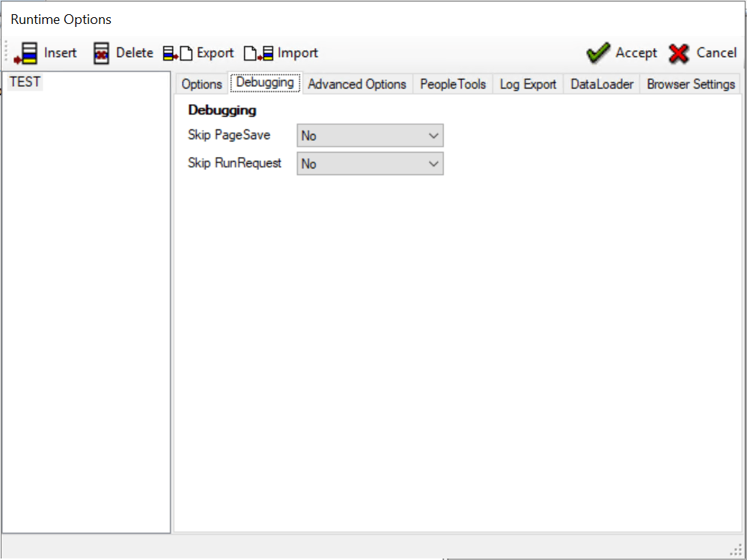The image size is (747, 560).
Task: Select TEST in the environments list
Action: (x=24, y=82)
